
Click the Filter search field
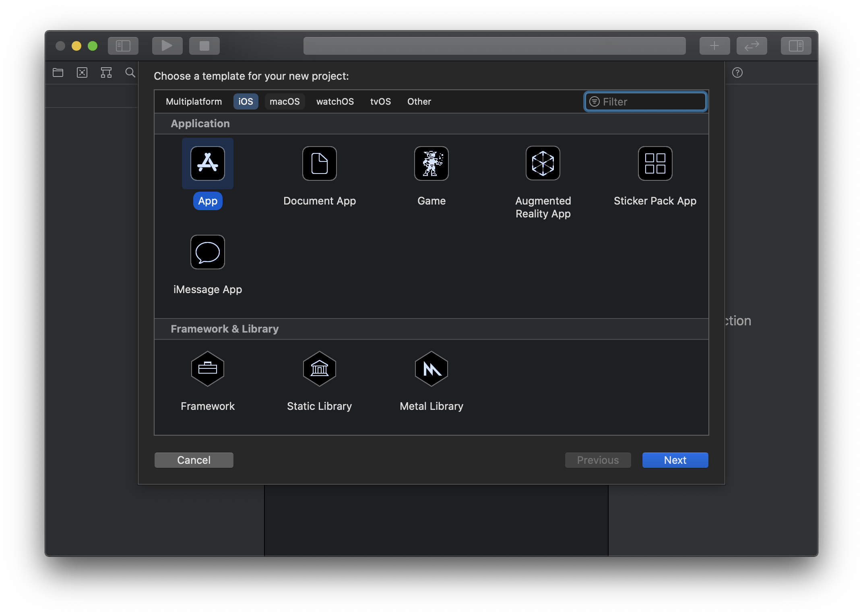[x=644, y=101]
